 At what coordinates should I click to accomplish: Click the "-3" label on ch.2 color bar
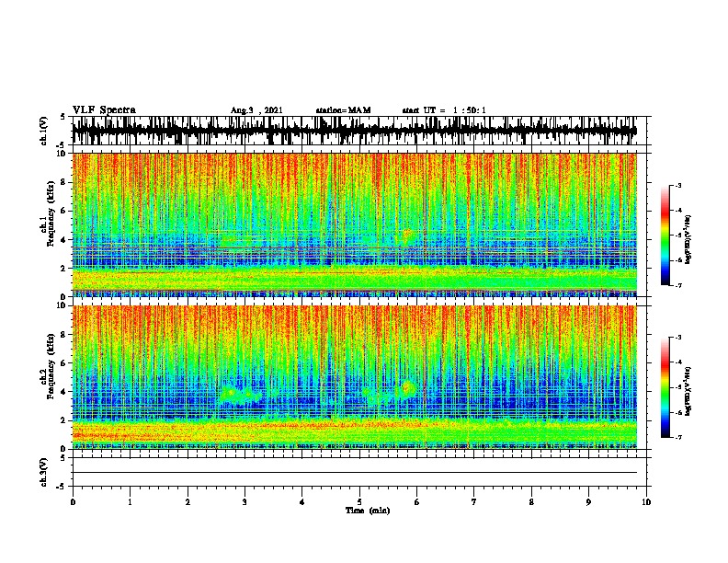coord(677,338)
